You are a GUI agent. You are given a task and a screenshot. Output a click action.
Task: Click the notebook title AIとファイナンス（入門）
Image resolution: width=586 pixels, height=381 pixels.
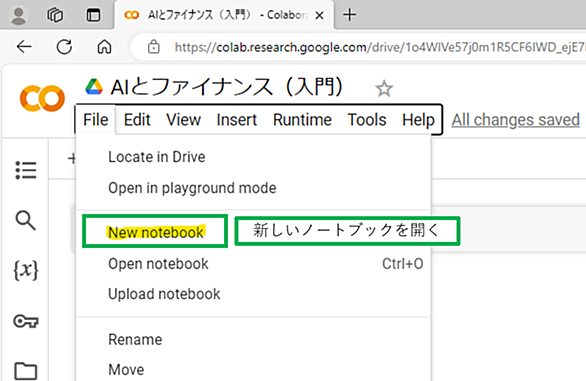tap(226, 87)
